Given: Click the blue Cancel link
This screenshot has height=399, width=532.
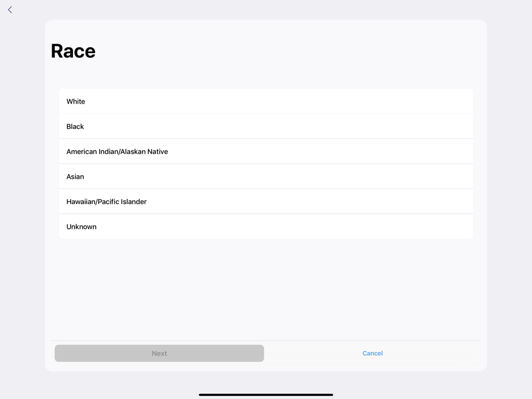Looking at the screenshot, I should click(x=372, y=353).
